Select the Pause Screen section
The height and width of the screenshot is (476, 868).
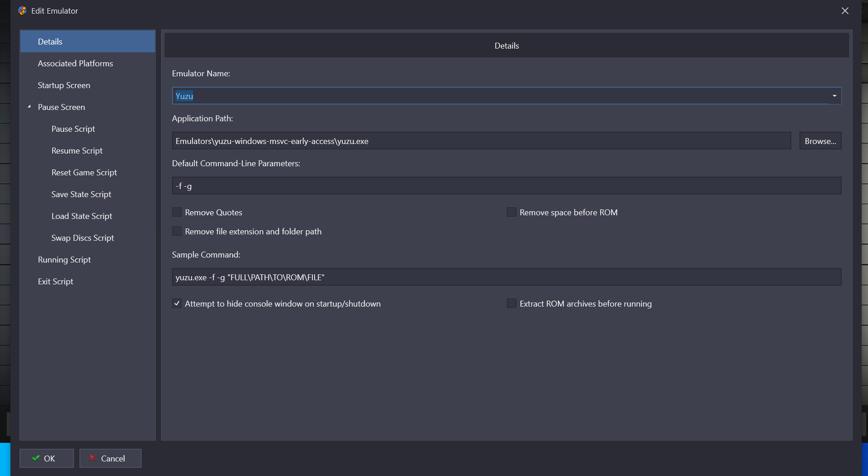61,107
